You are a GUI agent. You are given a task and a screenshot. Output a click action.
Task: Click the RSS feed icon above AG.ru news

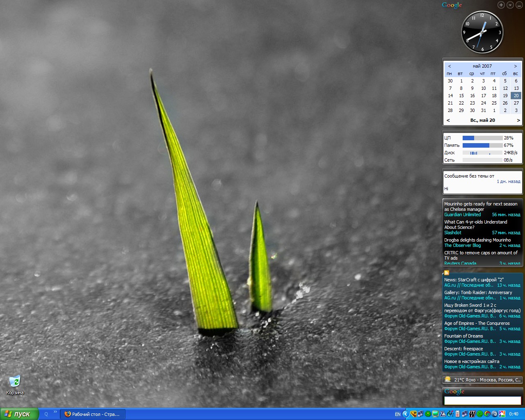[x=447, y=273]
